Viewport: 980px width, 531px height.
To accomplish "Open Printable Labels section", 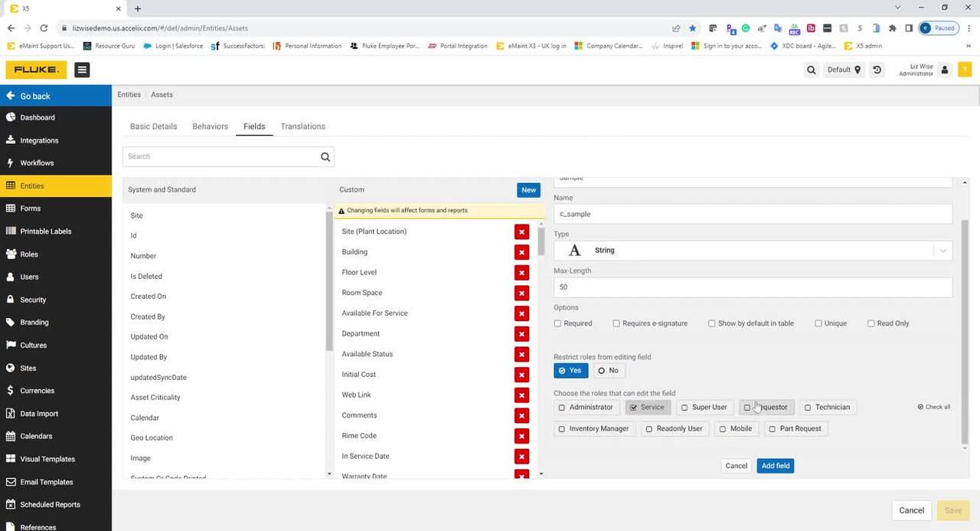I will (x=56, y=231).
